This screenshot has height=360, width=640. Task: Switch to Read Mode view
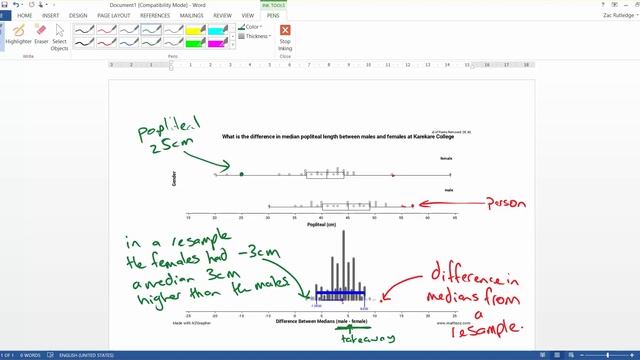pos(542,356)
